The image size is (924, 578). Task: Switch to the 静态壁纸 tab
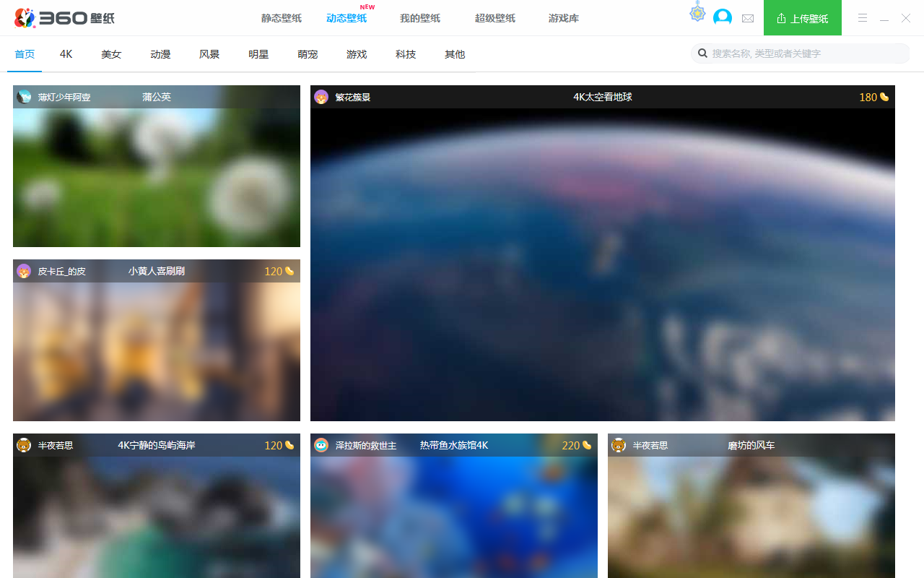click(x=281, y=18)
